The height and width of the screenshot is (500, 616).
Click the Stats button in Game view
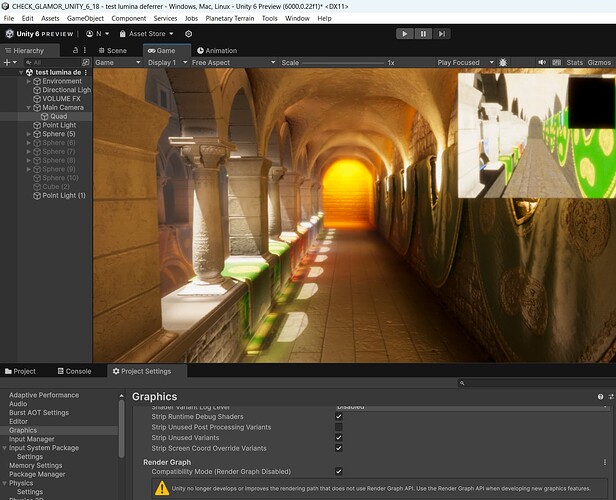point(574,62)
